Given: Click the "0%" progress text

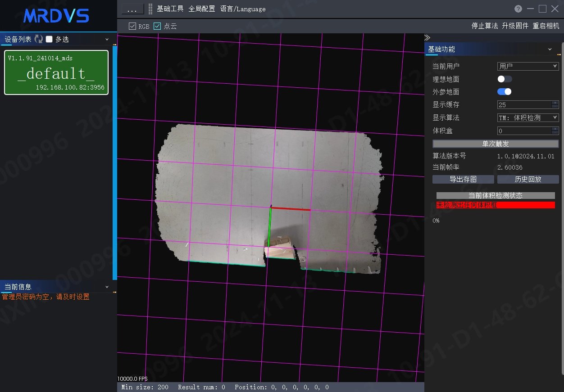Looking at the screenshot, I should point(436,221).
